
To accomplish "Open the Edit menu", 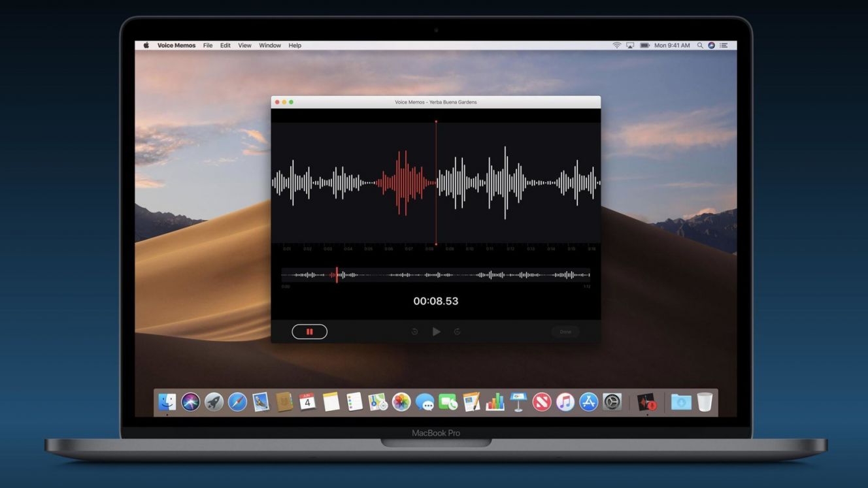I will click(225, 45).
